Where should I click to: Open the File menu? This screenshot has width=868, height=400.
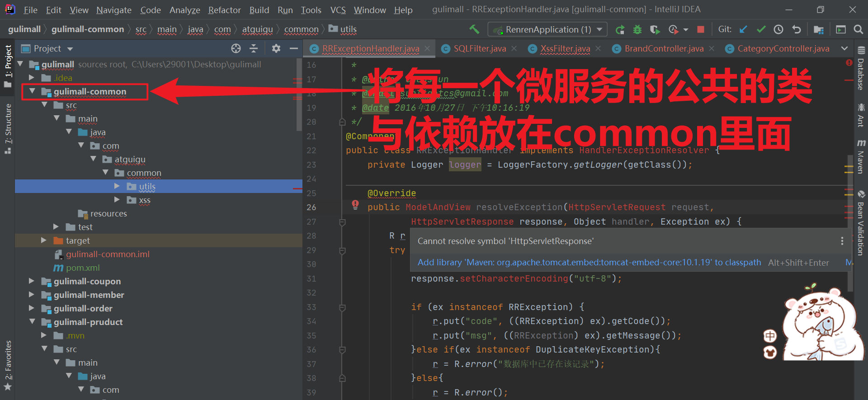(30, 10)
